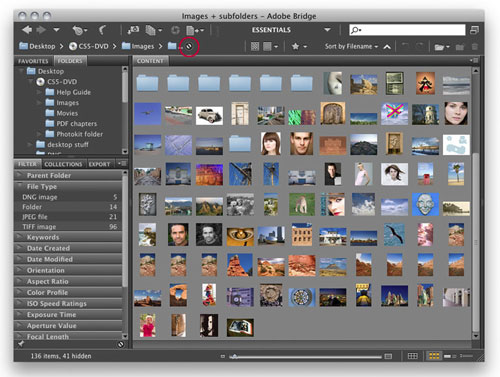Toggle keep filter pin icon

[21, 344]
